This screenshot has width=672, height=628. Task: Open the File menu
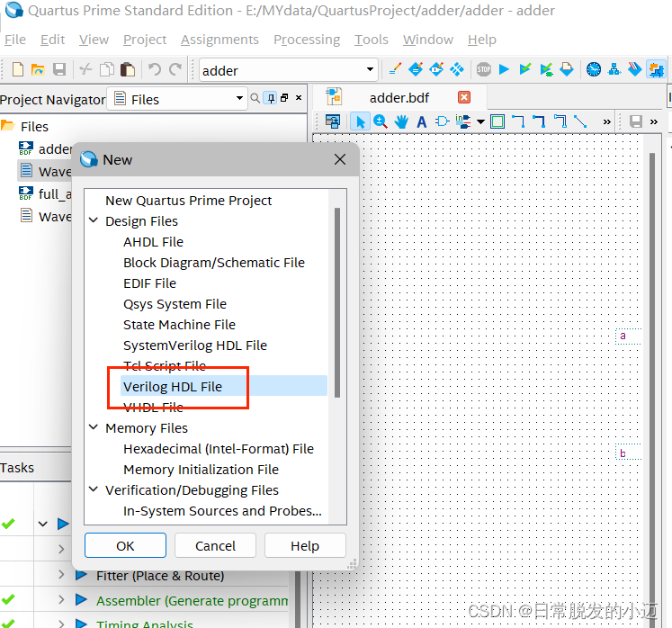(x=15, y=40)
